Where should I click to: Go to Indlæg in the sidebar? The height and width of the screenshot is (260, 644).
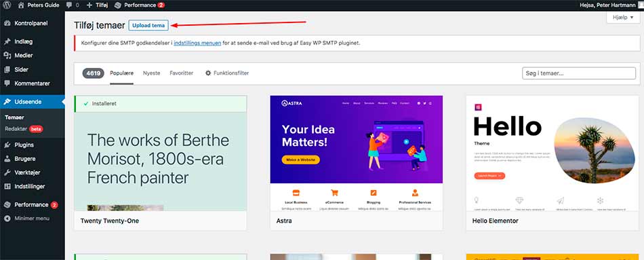click(x=33, y=41)
